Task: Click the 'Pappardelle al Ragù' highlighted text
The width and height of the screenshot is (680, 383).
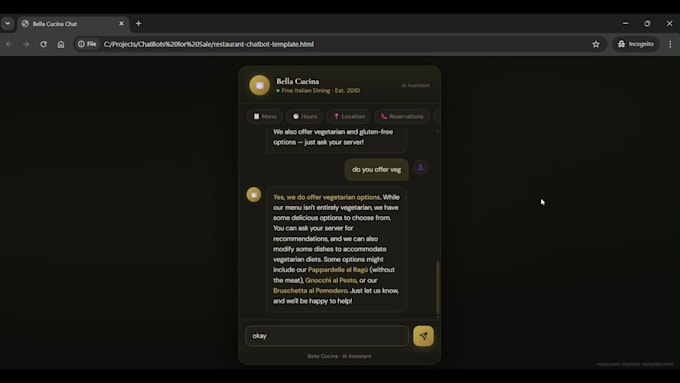Action: [338, 270]
